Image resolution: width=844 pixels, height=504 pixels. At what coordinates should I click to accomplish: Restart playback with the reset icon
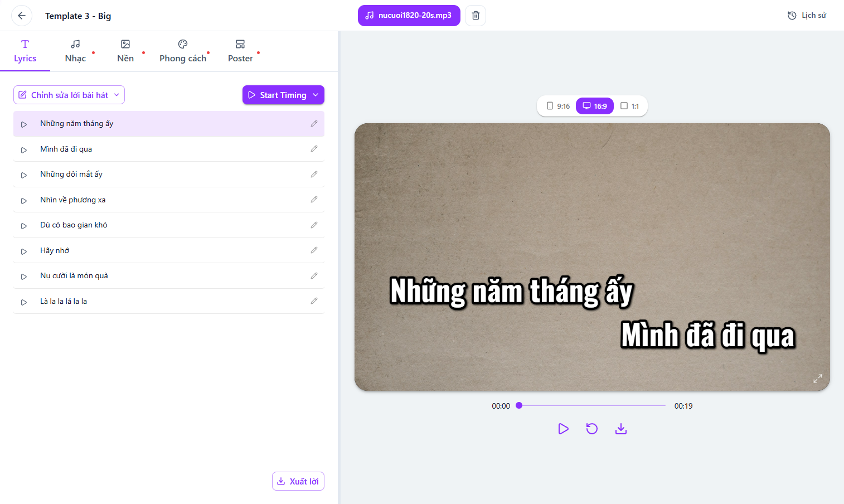tap(592, 429)
